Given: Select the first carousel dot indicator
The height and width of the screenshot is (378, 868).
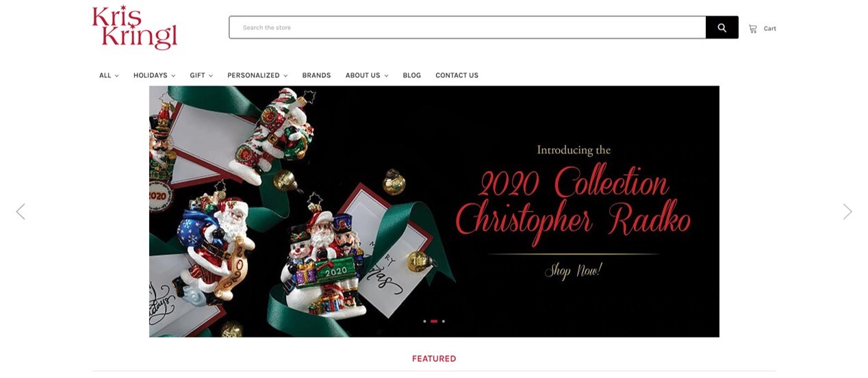Looking at the screenshot, I should (424, 321).
